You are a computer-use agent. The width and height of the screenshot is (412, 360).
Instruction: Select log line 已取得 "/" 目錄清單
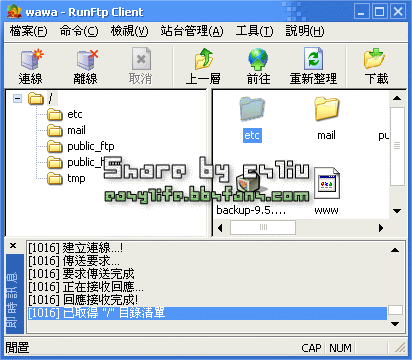tap(207, 313)
